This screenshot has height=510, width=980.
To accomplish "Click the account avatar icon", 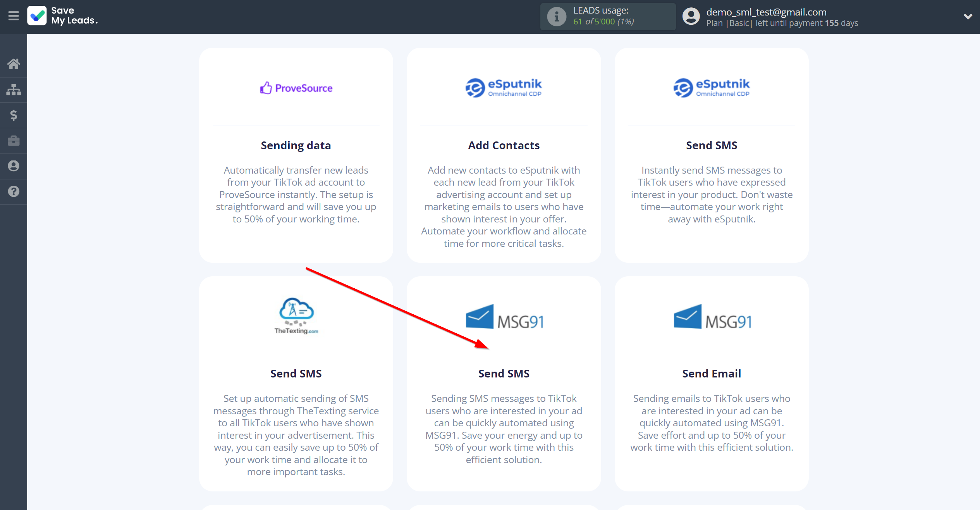I will (691, 17).
